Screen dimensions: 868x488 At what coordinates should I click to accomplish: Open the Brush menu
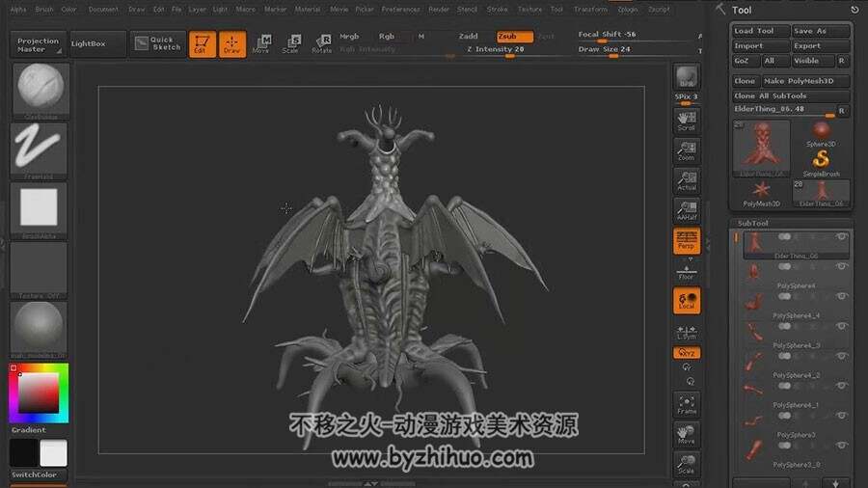pyautogui.click(x=44, y=10)
